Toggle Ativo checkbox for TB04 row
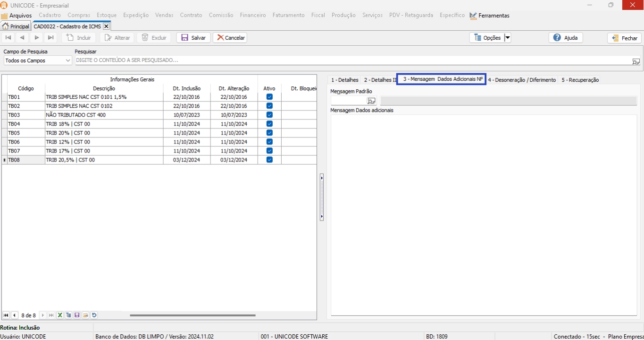This screenshot has width=644, height=340. (x=269, y=124)
